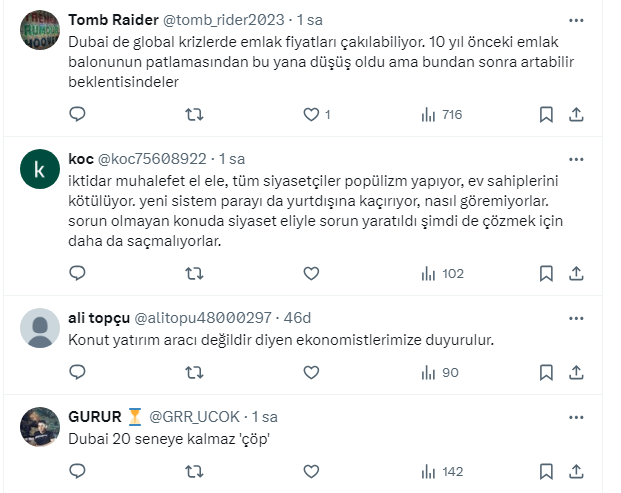Open GURUR's profile name link
Image resolution: width=621 pixels, height=493 pixels.
(95, 416)
